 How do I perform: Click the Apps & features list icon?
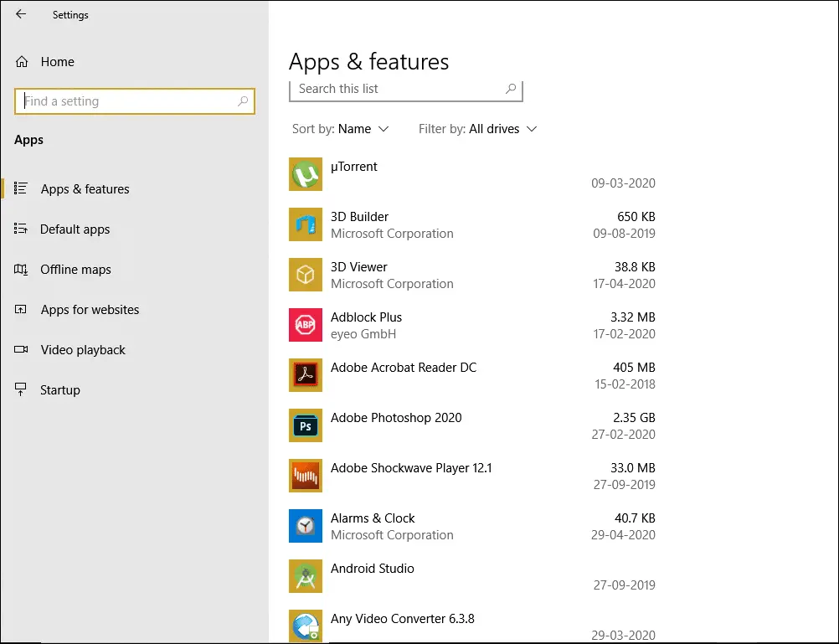tap(21, 188)
